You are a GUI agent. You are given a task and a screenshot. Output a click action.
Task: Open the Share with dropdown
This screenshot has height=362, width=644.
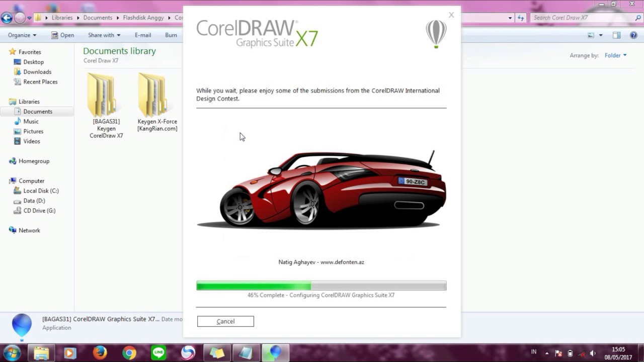point(104,35)
